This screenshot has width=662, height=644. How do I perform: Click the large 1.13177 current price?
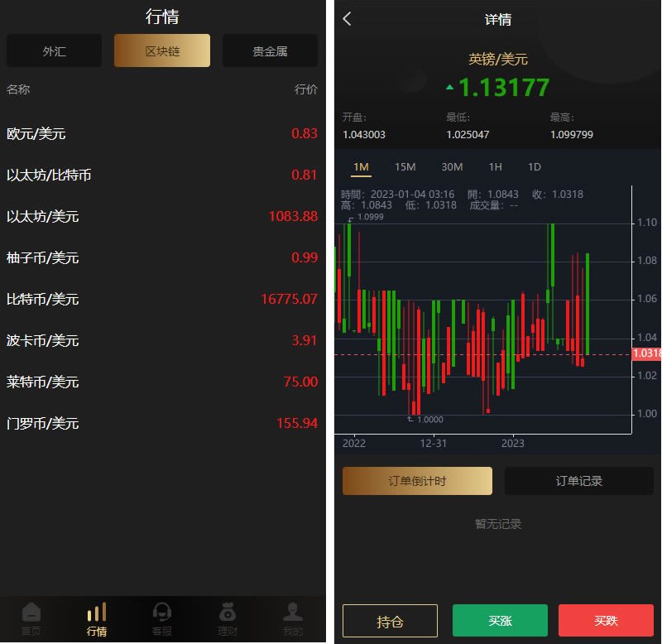pos(503,88)
